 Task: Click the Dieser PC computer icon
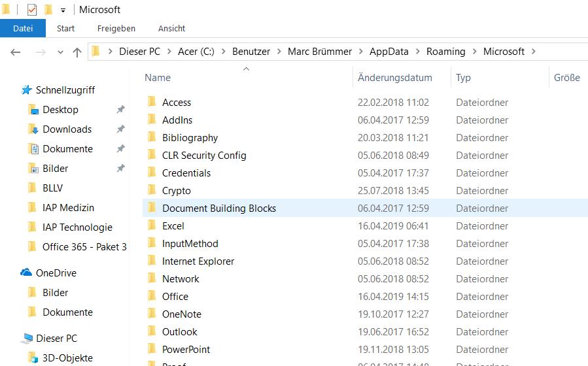point(27,339)
